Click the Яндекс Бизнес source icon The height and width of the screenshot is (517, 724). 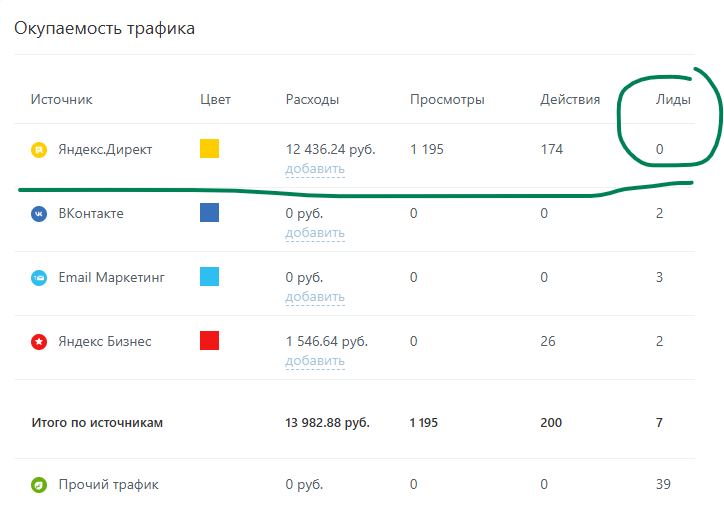coord(39,342)
